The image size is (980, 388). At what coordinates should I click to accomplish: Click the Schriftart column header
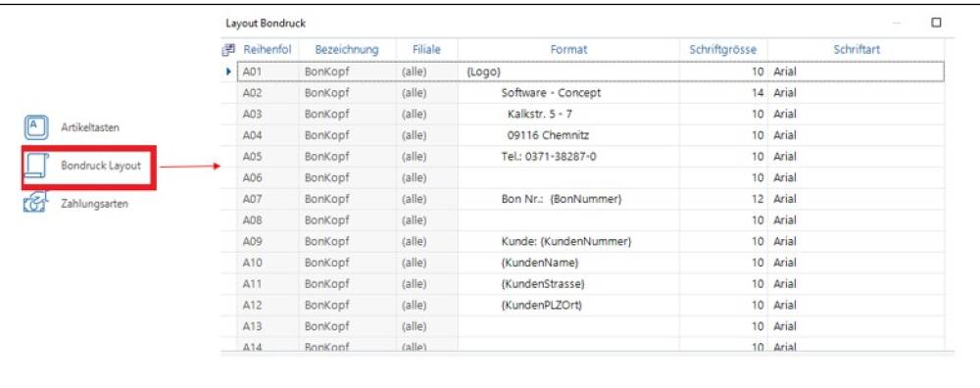pyautogui.click(x=857, y=49)
